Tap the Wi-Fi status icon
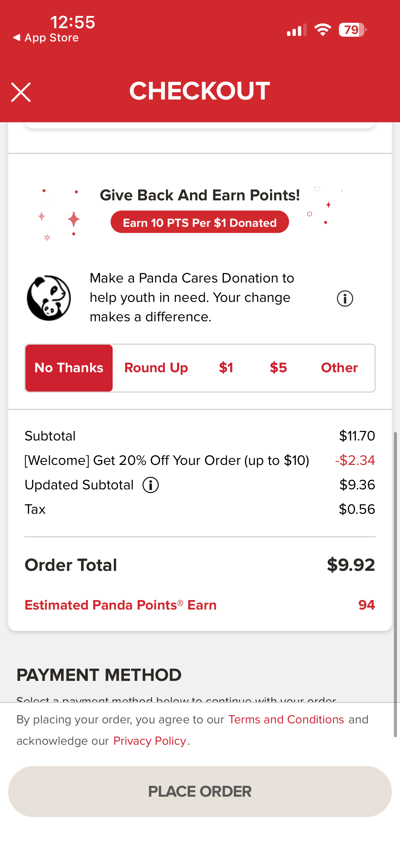The height and width of the screenshot is (868, 400). (322, 30)
